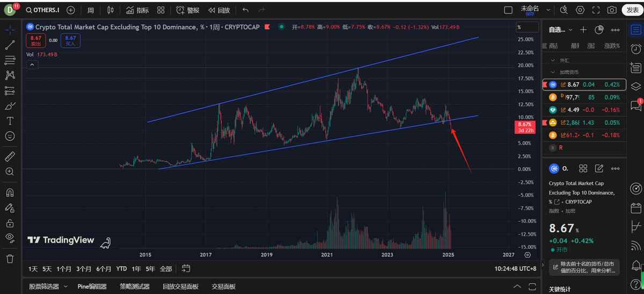
Task: Toggle stay in drawing mode
Action: 10,207
